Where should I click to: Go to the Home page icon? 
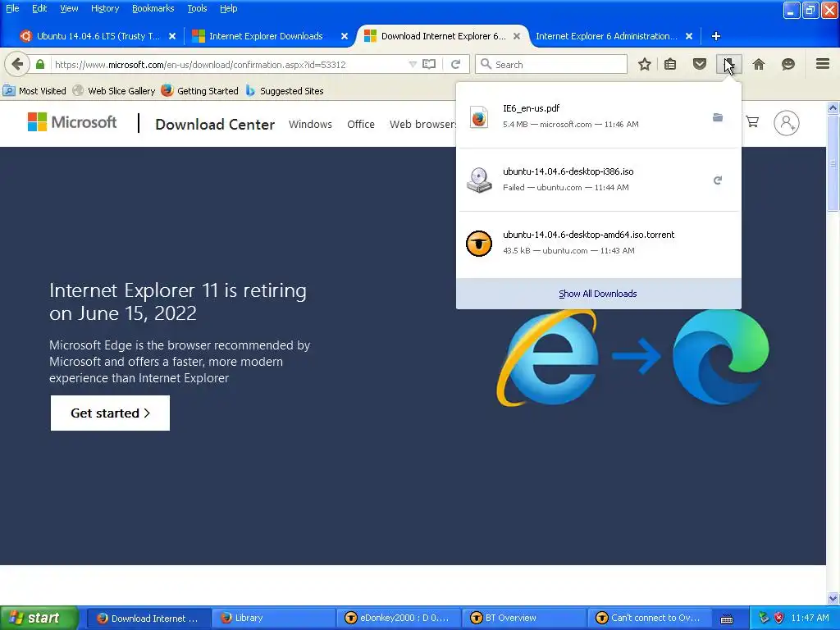click(x=759, y=64)
